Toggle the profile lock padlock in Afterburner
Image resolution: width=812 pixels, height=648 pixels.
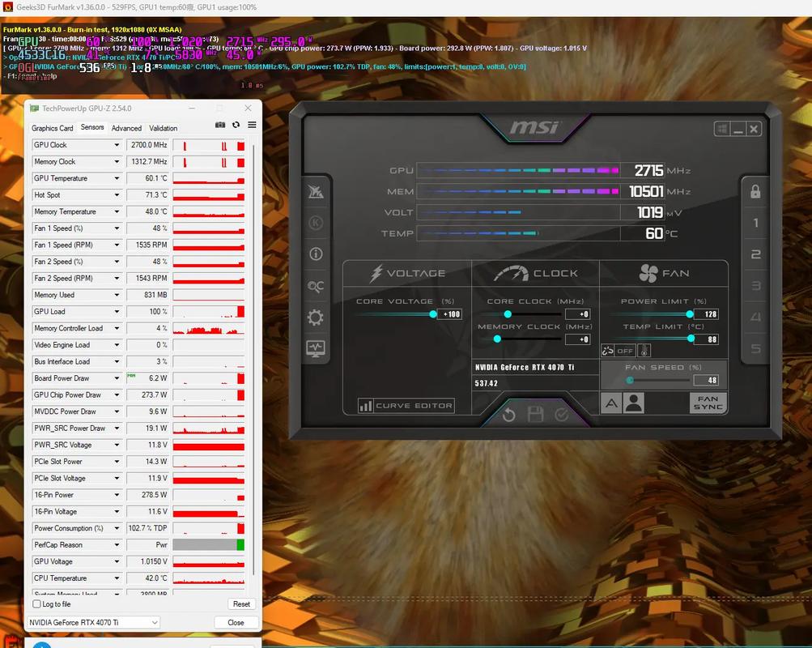click(x=755, y=192)
